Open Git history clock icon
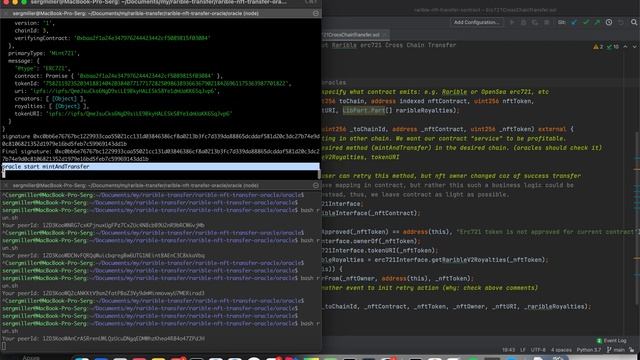Screen dimensions: 640x360 pyautogui.click(x=609, y=22)
